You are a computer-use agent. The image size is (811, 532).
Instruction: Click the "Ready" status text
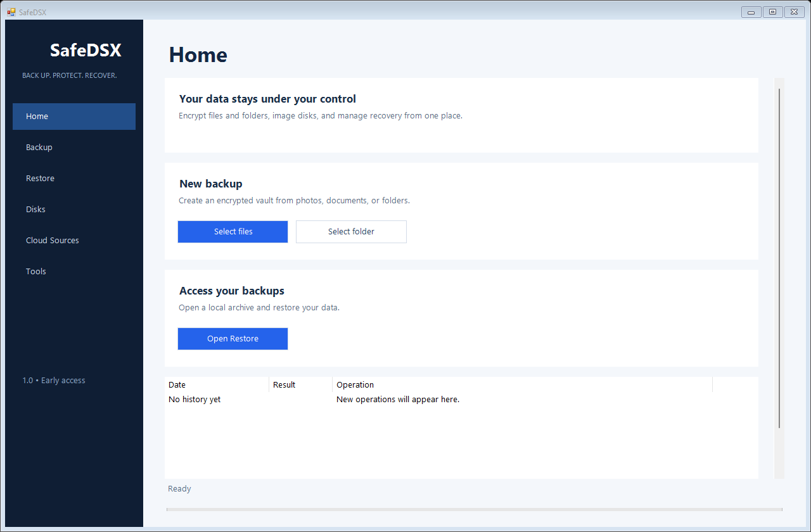point(179,489)
